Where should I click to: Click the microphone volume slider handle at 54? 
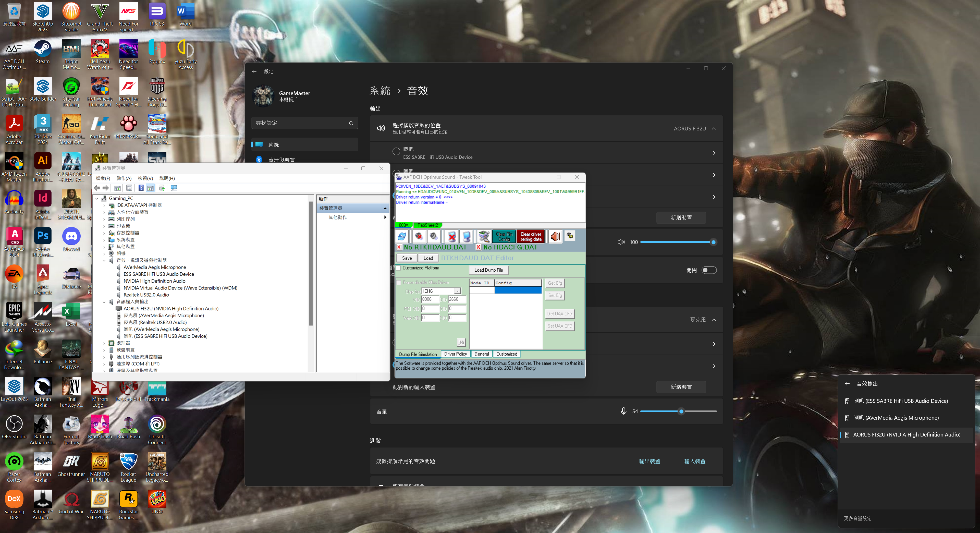[681, 411]
